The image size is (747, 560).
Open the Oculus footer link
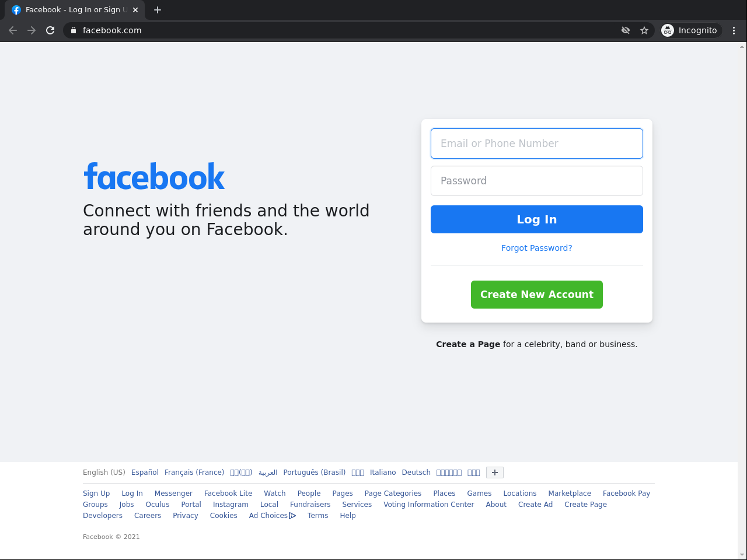point(158,505)
